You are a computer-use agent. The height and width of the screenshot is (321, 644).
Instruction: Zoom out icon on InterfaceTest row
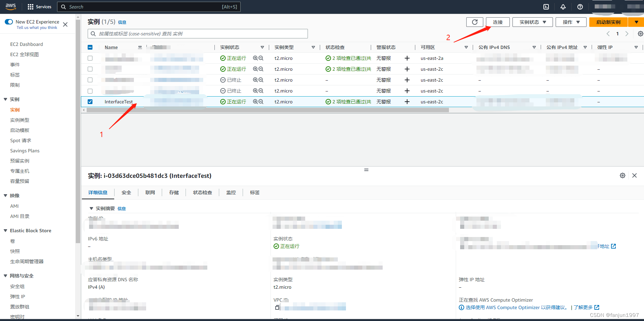[261, 102]
